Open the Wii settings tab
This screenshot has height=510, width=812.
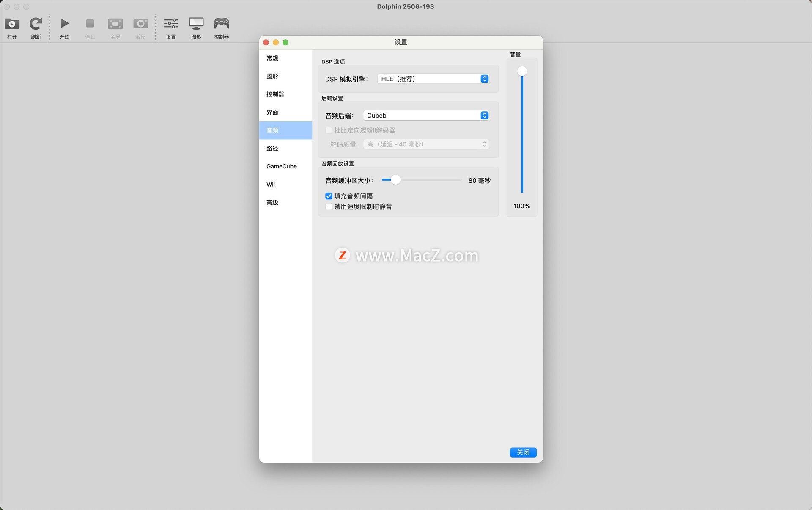(285, 185)
